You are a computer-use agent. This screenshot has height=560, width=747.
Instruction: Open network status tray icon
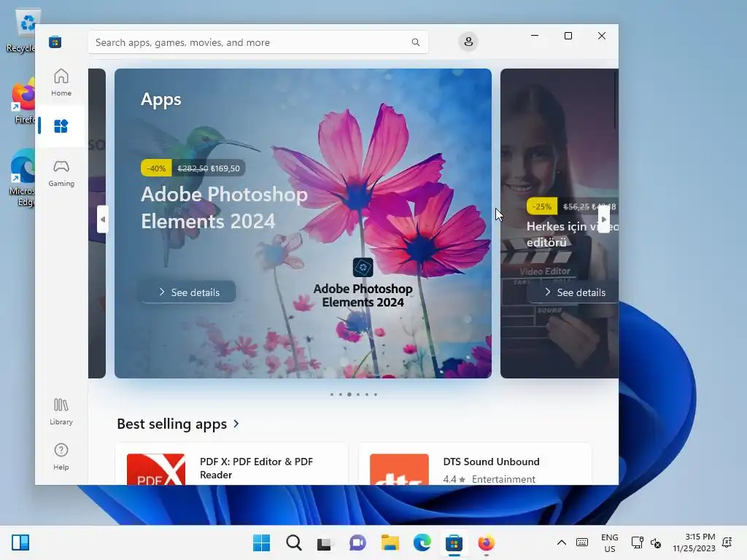[637, 542]
